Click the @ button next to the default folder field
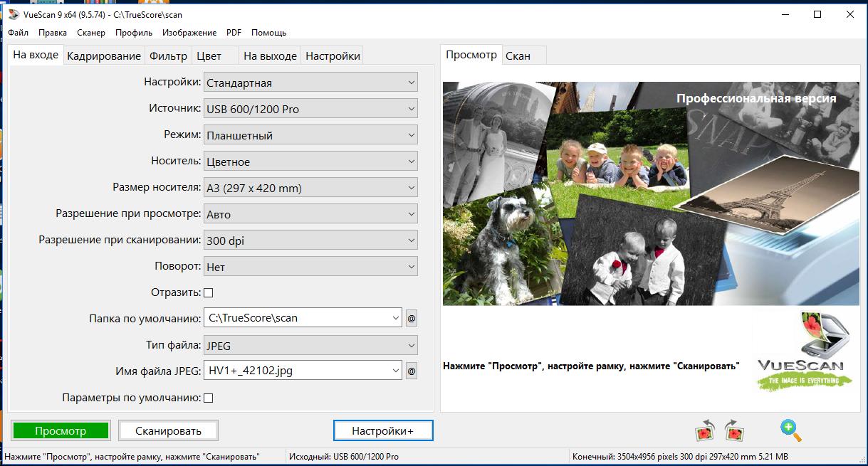The height and width of the screenshot is (466, 868). 411,319
